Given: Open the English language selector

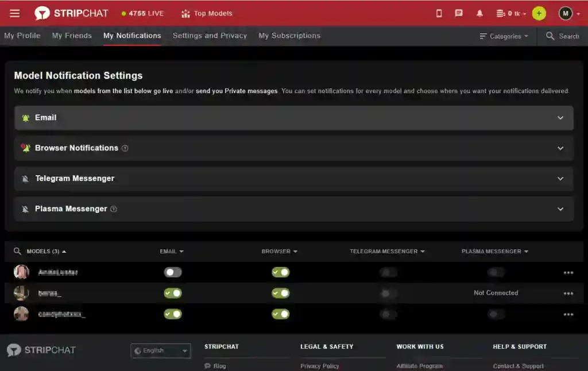Looking at the screenshot, I should pyautogui.click(x=161, y=351).
